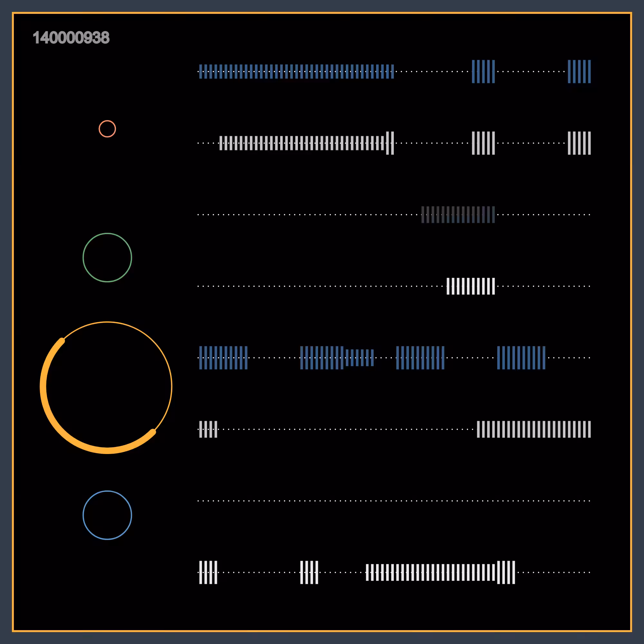Click the bright white bar cluster in fourth row

pyautogui.click(x=471, y=286)
